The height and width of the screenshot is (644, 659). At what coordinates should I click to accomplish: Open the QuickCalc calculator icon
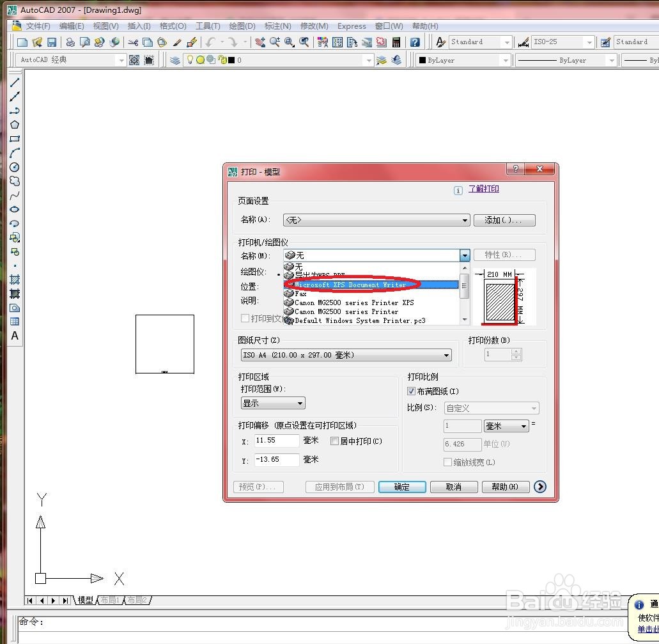396,42
